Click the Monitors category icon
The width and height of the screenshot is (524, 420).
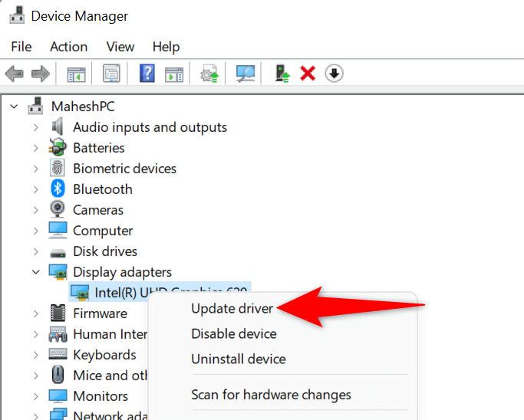point(58,396)
